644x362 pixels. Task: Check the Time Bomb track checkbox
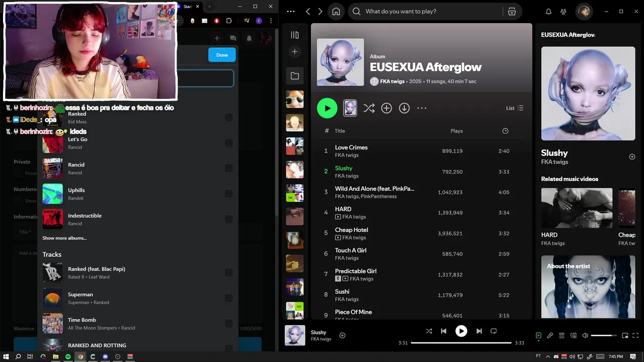pyautogui.click(x=228, y=323)
